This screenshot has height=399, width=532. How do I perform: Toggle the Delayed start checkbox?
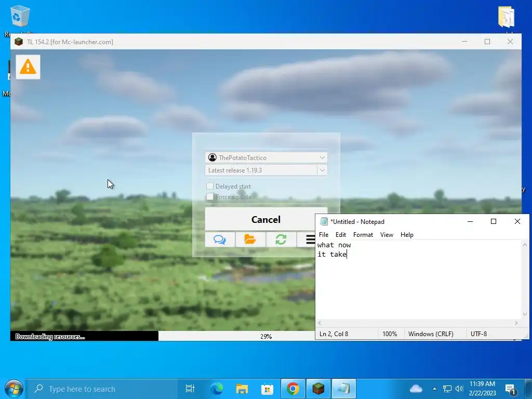pos(210,186)
